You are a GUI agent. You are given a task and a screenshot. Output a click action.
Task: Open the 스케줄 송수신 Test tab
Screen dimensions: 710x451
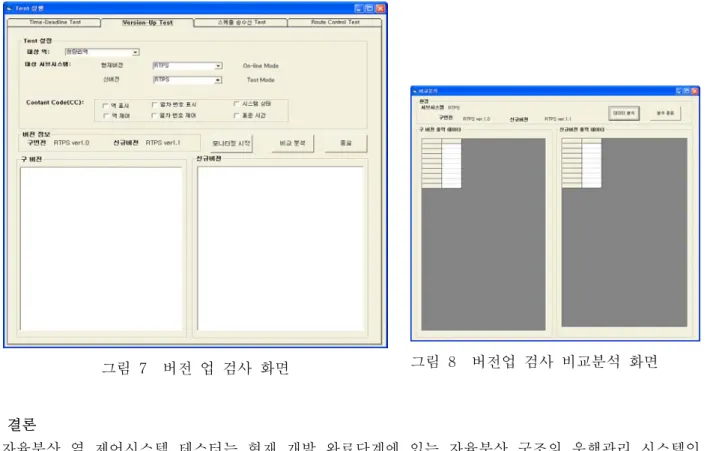coord(241,22)
